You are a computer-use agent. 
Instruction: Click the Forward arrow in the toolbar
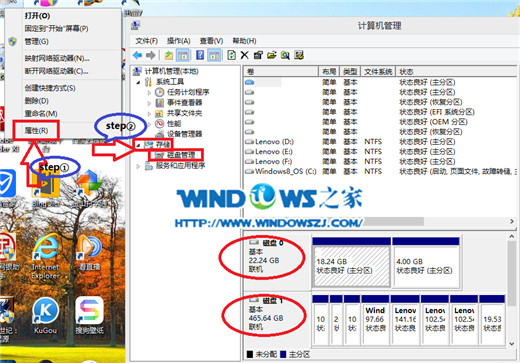[x=151, y=55]
